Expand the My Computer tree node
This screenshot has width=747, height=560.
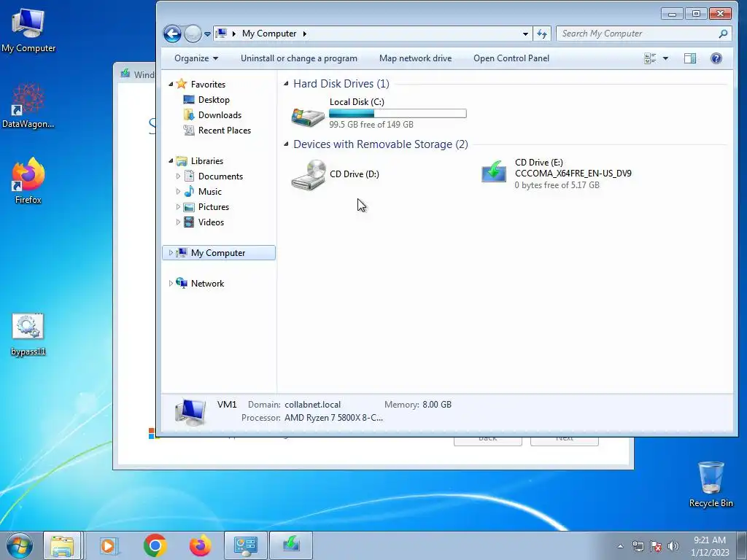click(x=171, y=253)
